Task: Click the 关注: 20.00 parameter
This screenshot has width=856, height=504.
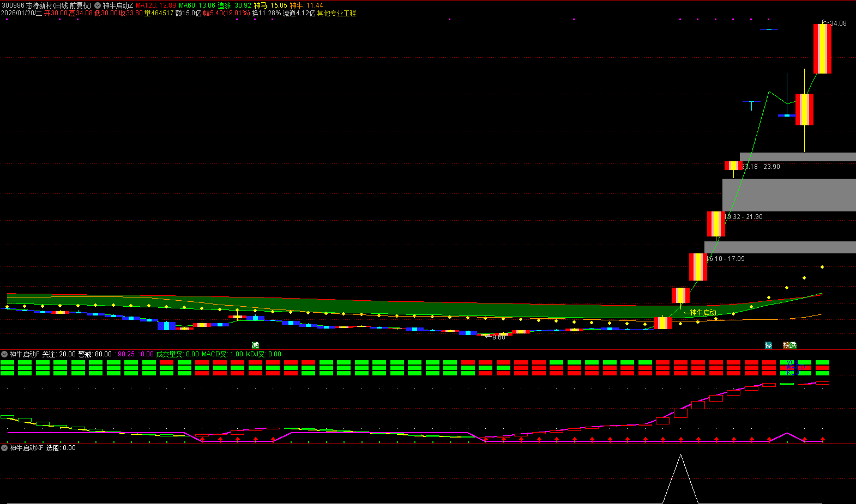Action: 59,354
